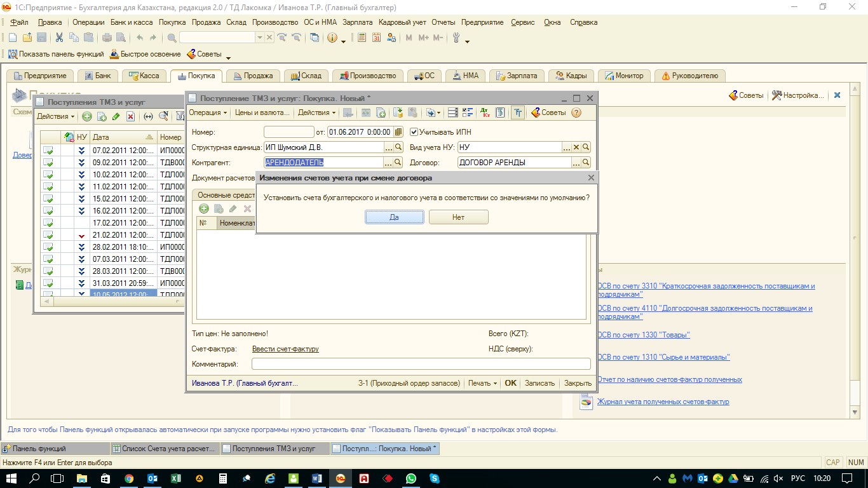Open Настройка of function panel
868x488 pixels.
pos(798,95)
